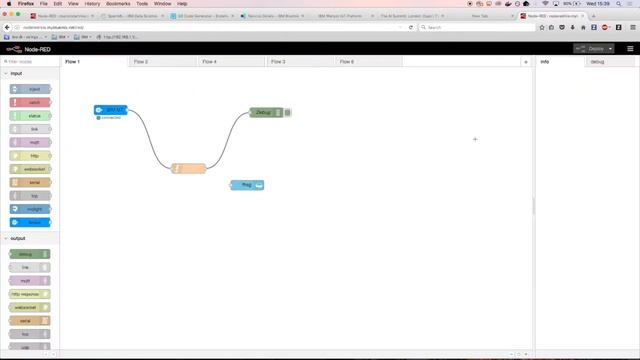This screenshot has height=360, width=640.
Task: Select the tcp input node in palette
Action: point(31,196)
